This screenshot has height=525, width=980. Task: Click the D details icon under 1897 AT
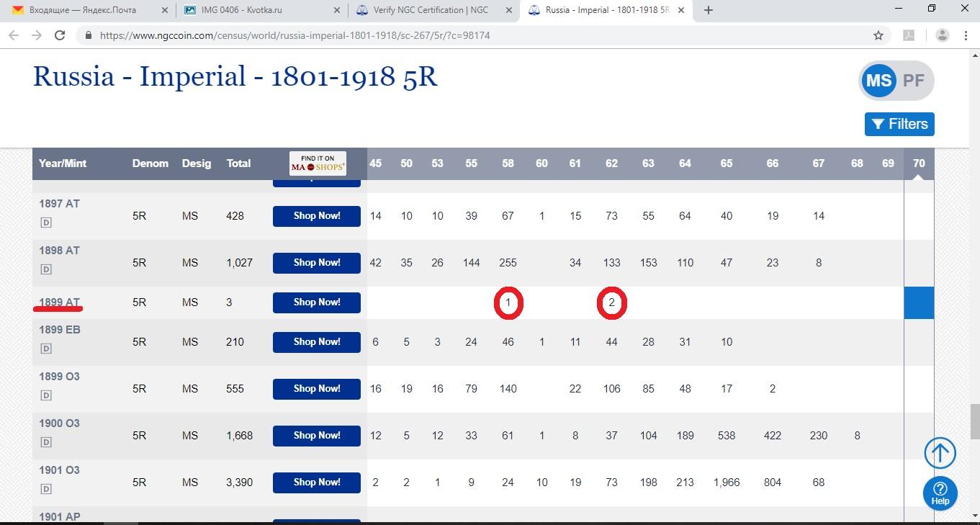(x=45, y=223)
